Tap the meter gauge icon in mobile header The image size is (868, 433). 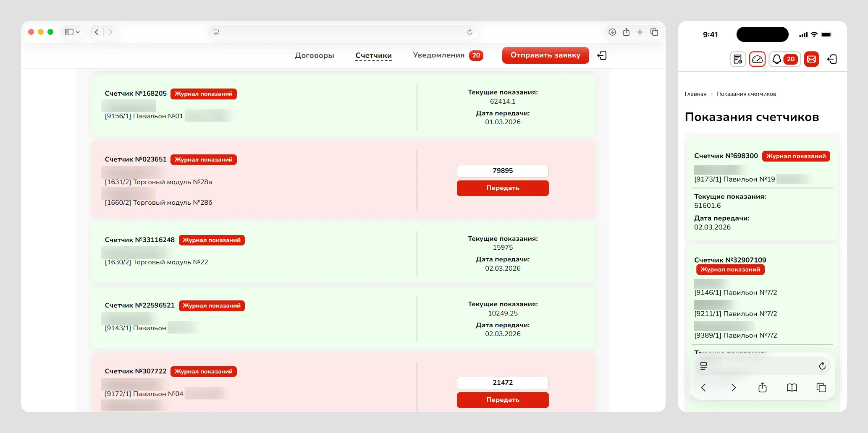[x=757, y=59]
